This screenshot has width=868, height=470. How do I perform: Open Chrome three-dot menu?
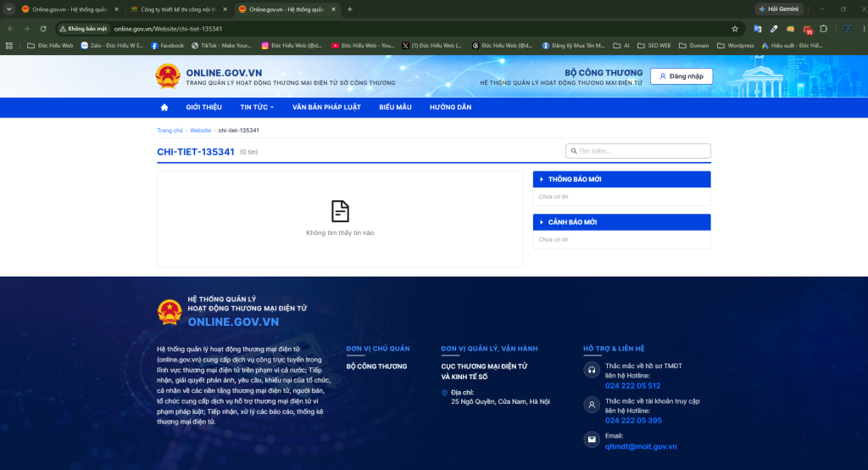coord(863,29)
